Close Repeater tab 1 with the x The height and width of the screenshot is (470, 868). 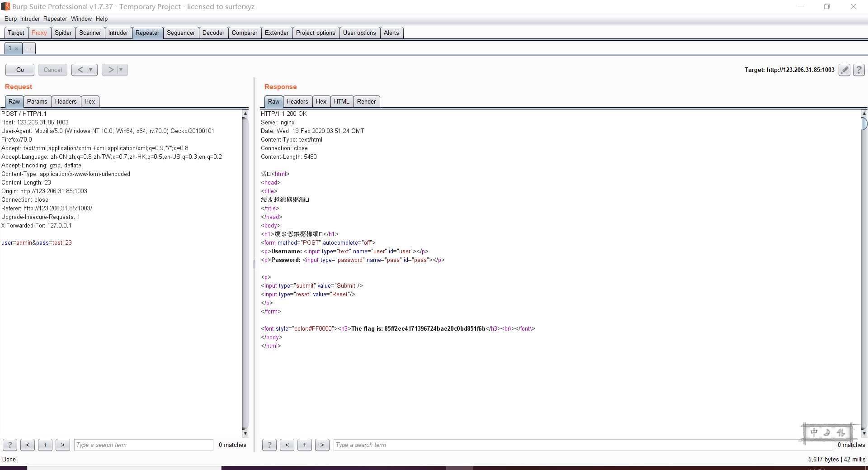pos(17,48)
